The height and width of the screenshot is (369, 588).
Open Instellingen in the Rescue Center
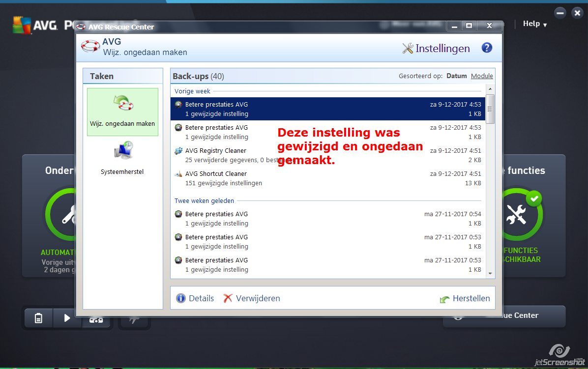click(436, 48)
